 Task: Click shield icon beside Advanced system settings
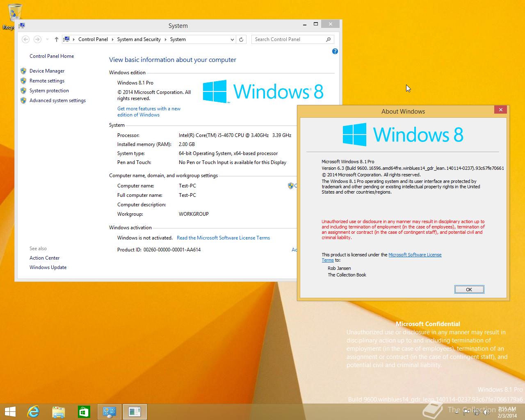[23, 100]
